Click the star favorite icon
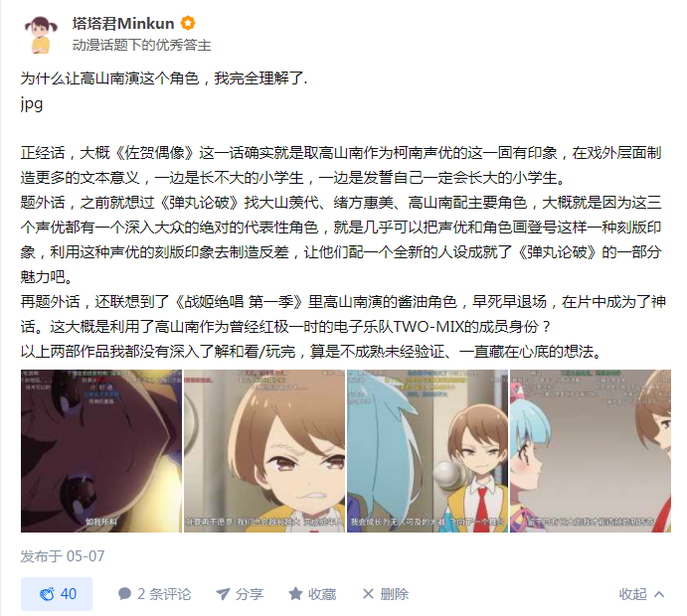Viewport: 687px width, 616px height. [x=295, y=594]
